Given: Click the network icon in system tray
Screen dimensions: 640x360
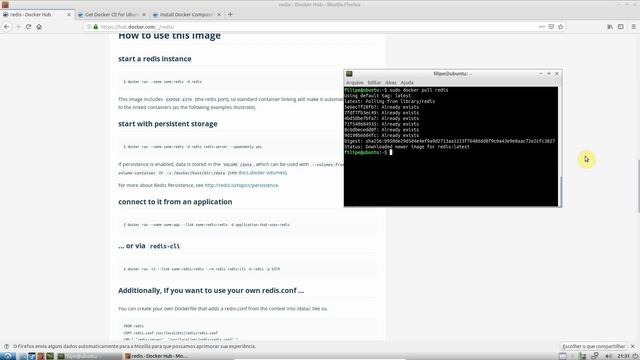Looking at the screenshot, I should pos(595,356).
